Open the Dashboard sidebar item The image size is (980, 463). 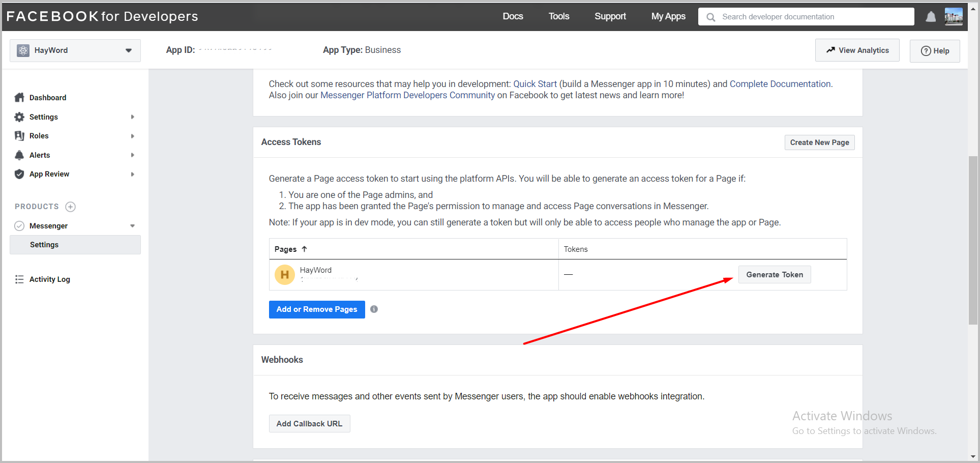click(x=48, y=98)
